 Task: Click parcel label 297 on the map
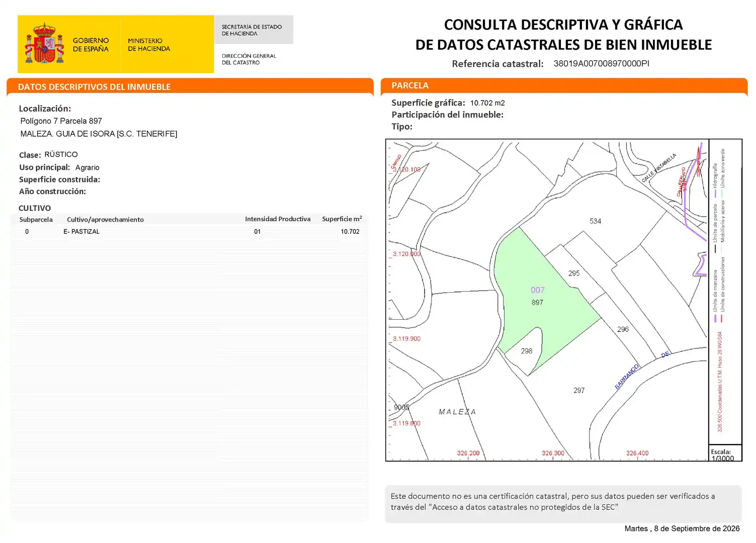579,391
